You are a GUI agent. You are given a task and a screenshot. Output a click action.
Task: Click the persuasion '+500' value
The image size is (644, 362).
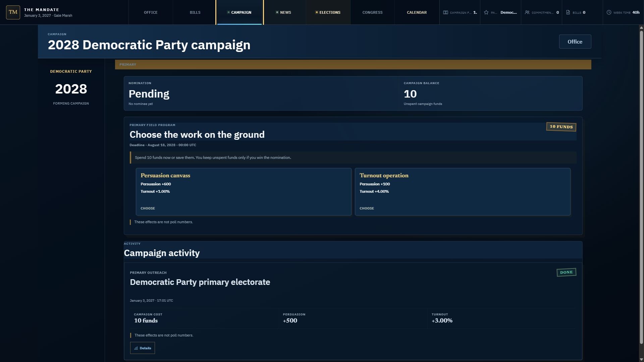[x=290, y=321]
